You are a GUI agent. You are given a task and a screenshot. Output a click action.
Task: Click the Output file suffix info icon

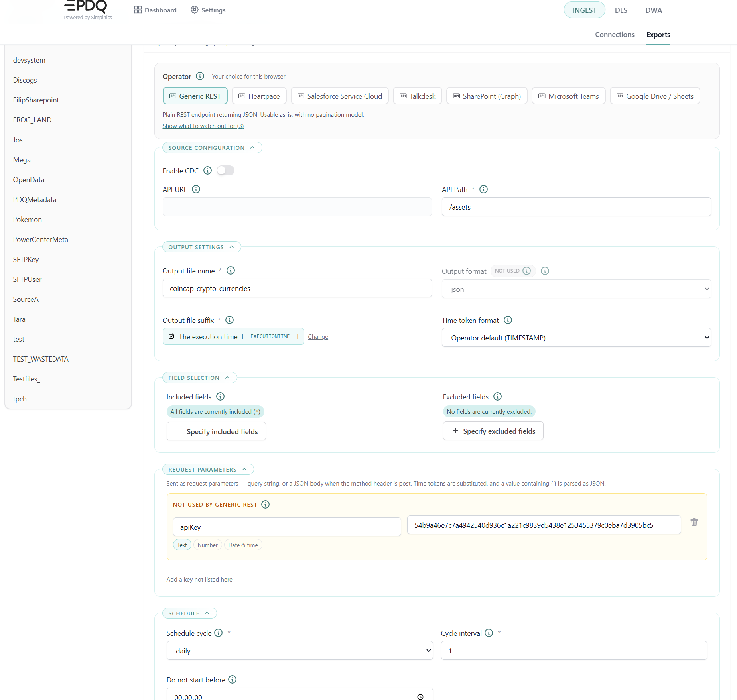tap(229, 320)
